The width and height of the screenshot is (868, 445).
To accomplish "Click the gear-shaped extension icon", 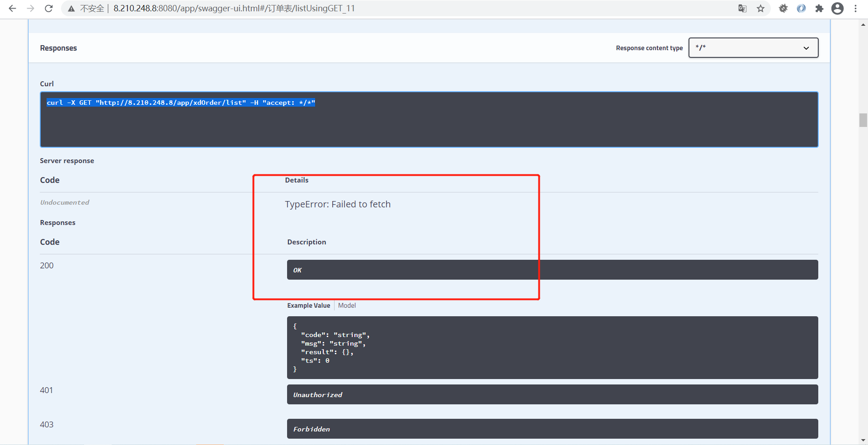I will pos(783,8).
